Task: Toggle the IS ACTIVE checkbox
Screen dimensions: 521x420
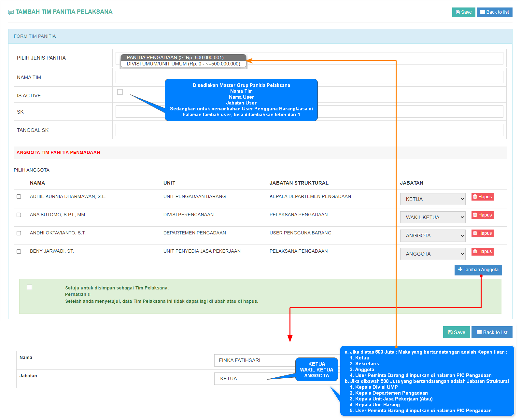Action: pos(120,92)
